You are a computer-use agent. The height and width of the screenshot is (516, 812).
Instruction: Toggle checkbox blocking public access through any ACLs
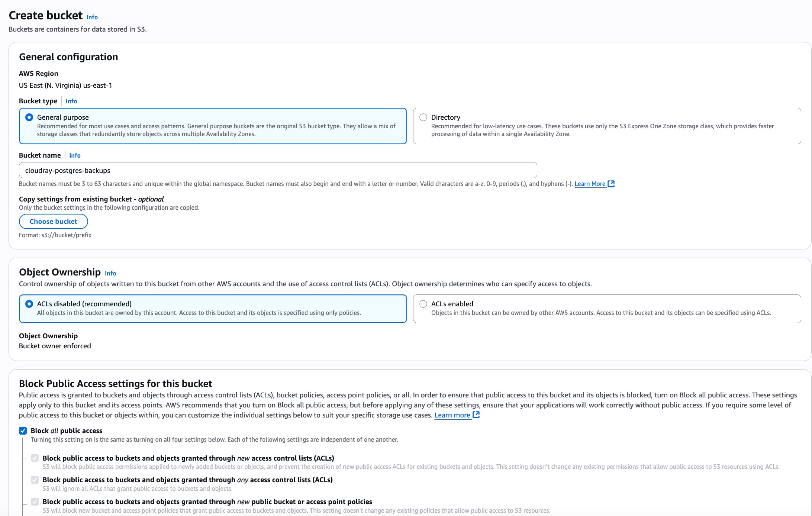point(35,480)
